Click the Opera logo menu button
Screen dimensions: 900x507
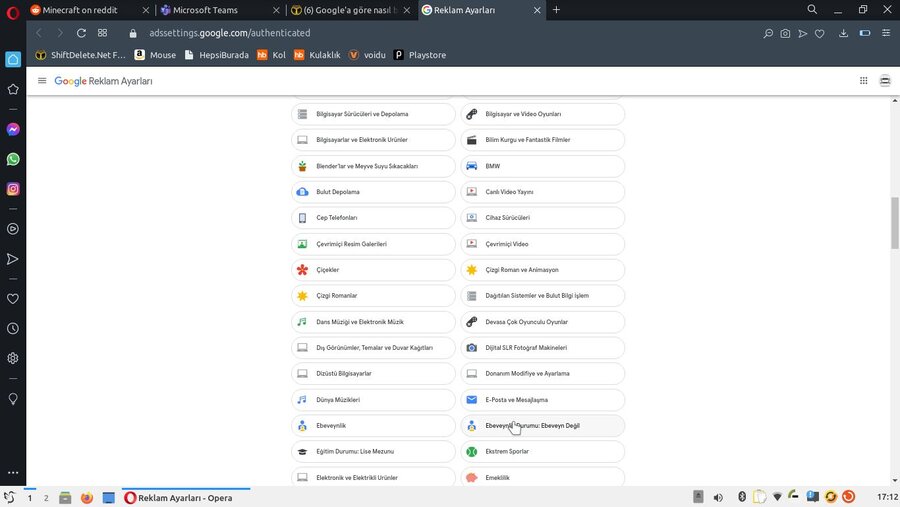click(13, 11)
